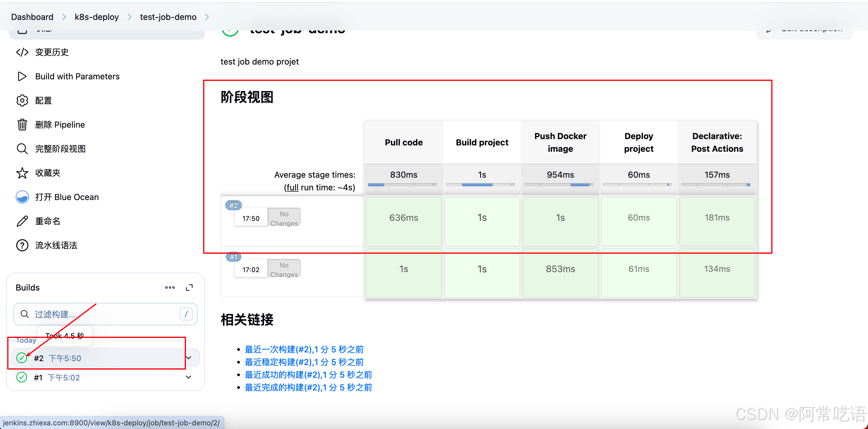
Task: Open the Builds three-dots options menu
Action: (x=170, y=287)
